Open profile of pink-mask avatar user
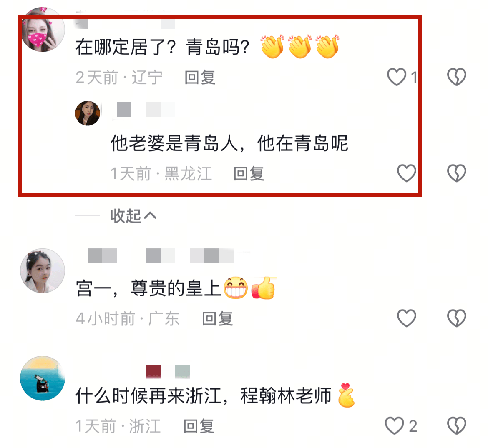488x448 pixels. (43, 30)
